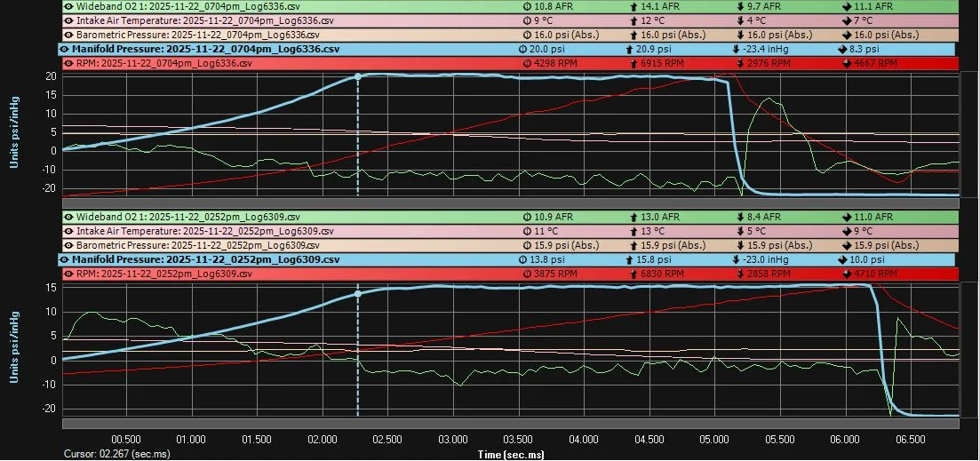Click cursor-value clock icon beside 10.8 AFR
980x461 pixels.
[525, 5]
